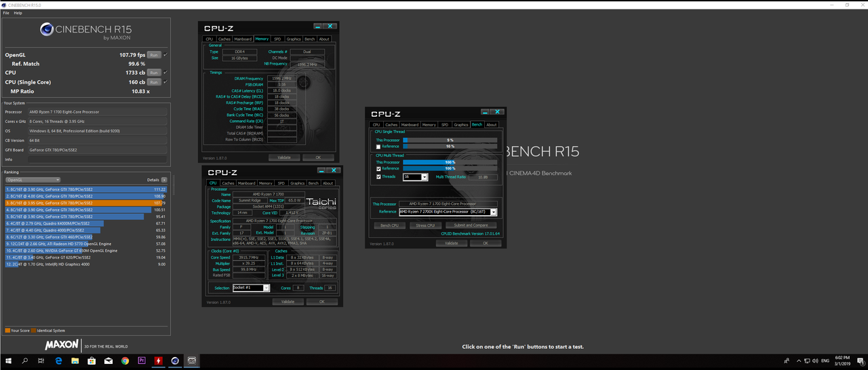Click the ENG language indicator
The height and width of the screenshot is (370, 868).
point(825,360)
